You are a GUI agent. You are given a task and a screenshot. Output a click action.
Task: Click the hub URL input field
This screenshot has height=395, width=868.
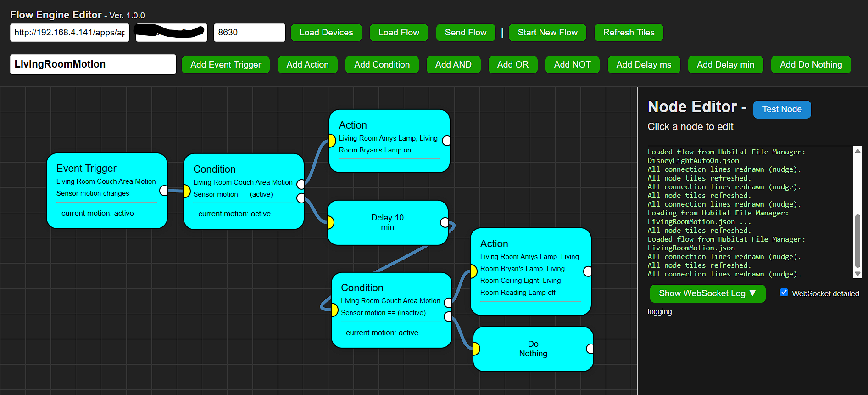[70, 33]
